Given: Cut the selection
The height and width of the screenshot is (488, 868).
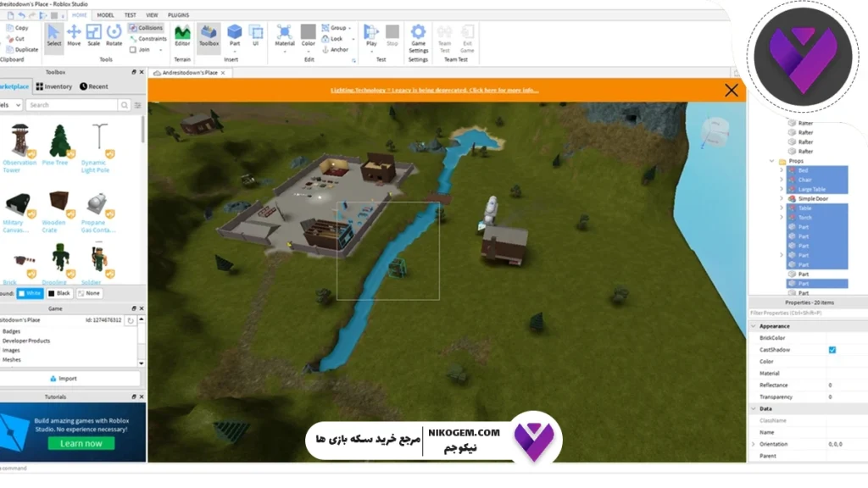Looking at the screenshot, I should (x=15, y=39).
